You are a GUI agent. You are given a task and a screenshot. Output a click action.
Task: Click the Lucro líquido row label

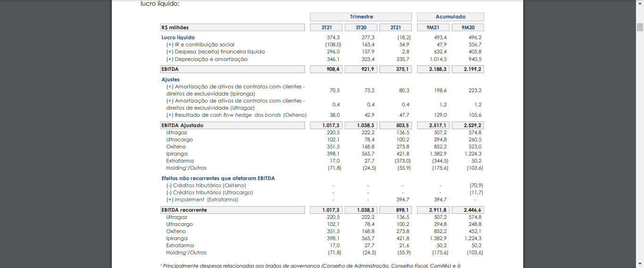[x=178, y=37]
